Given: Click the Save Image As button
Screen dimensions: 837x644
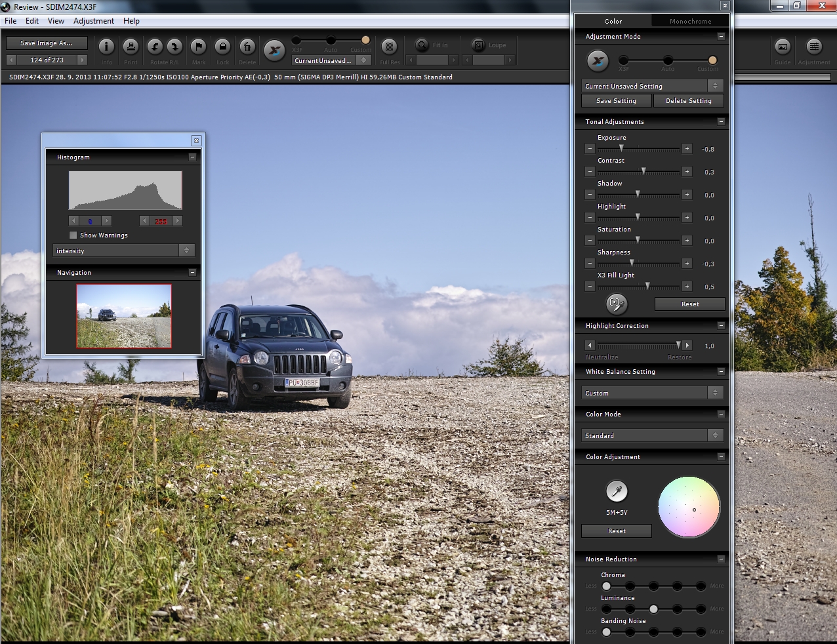Looking at the screenshot, I should [x=47, y=43].
